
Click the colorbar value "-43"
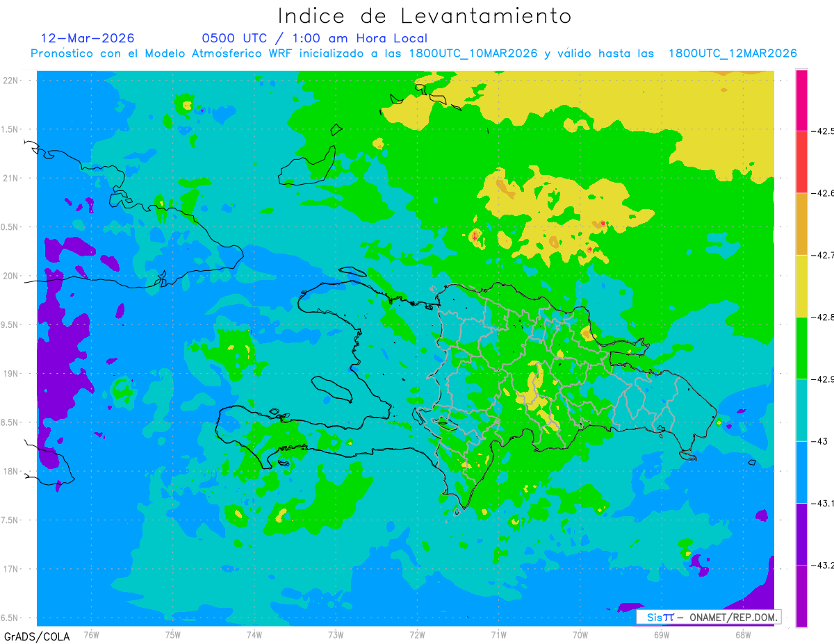tap(819, 441)
